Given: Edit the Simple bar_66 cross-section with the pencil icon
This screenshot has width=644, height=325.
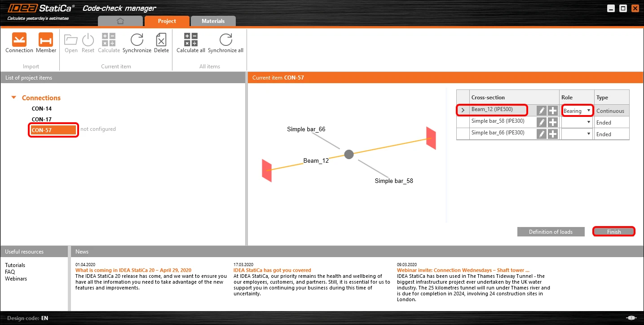Looking at the screenshot, I should pyautogui.click(x=542, y=134).
